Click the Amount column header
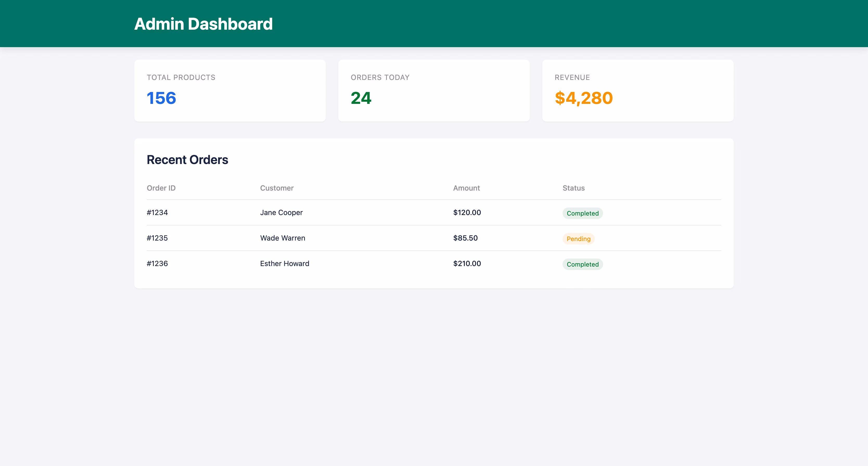The width and height of the screenshot is (868, 466). [466, 188]
